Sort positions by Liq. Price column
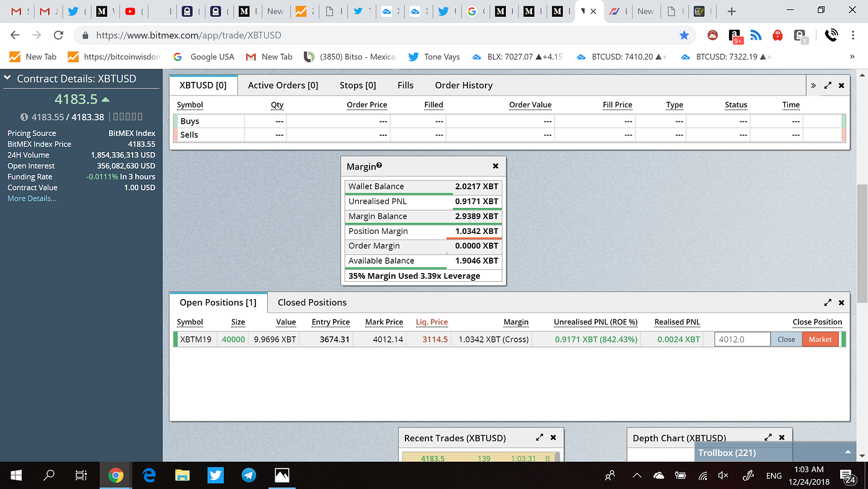868x489 pixels. (x=432, y=322)
